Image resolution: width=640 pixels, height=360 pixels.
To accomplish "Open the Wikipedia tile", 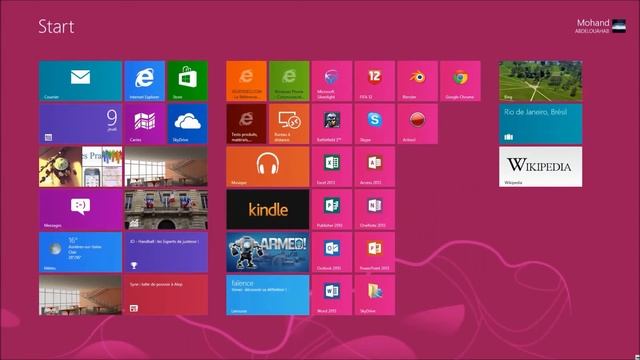I will click(541, 167).
